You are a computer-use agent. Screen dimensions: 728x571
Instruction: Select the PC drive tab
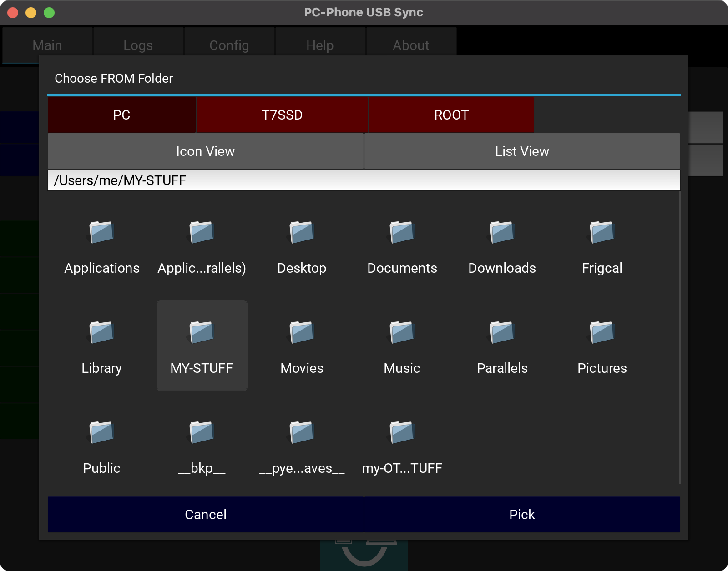[121, 115]
